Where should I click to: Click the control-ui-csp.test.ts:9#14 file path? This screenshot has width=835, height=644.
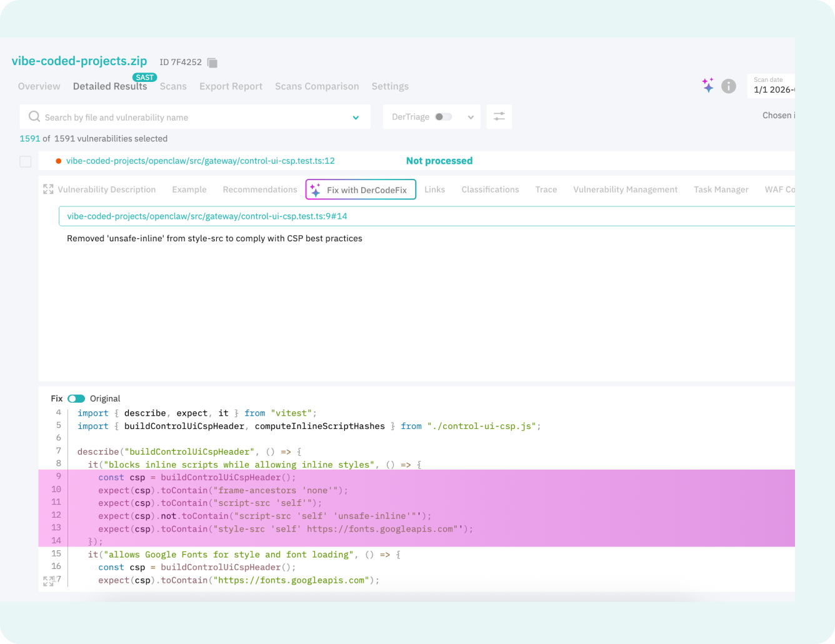(207, 216)
